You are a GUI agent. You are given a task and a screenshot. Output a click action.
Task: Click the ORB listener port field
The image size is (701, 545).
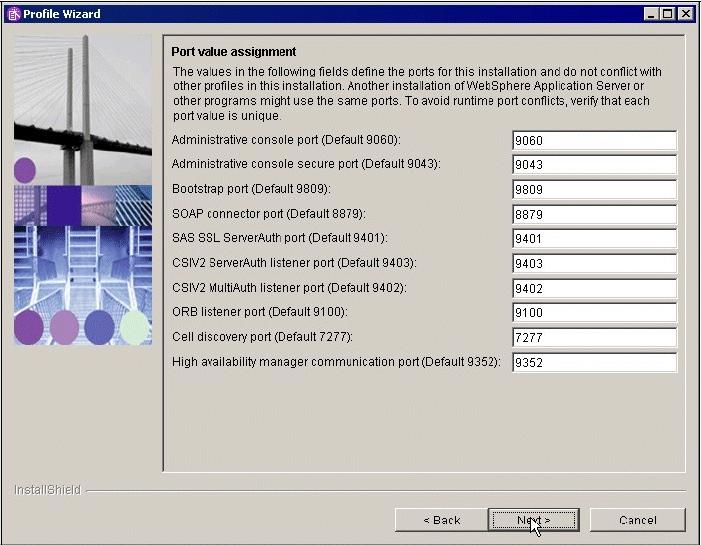(x=594, y=313)
